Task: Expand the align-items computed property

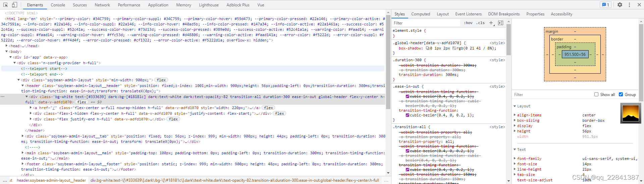Action: (x=515, y=115)
